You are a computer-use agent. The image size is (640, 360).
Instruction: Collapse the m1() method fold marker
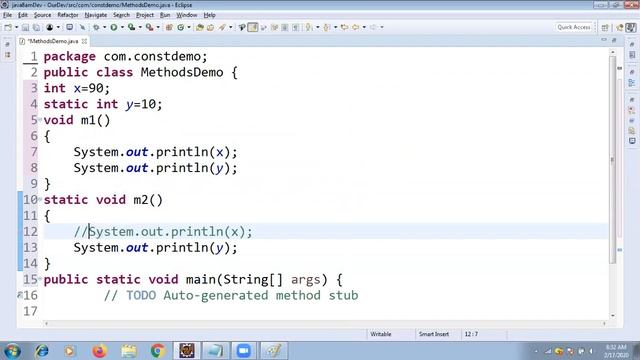pos(40,120)
